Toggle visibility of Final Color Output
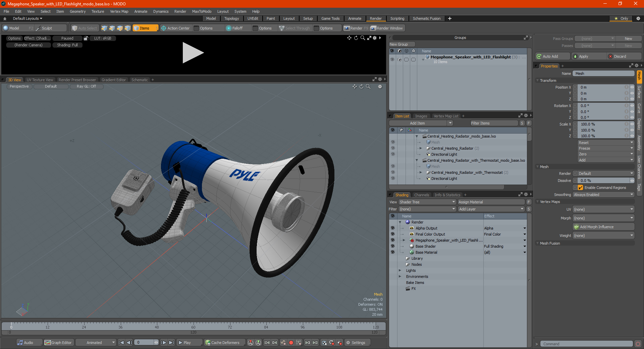Image resolution: width=644 pixels, height=349 pixels. click(392, 234)
